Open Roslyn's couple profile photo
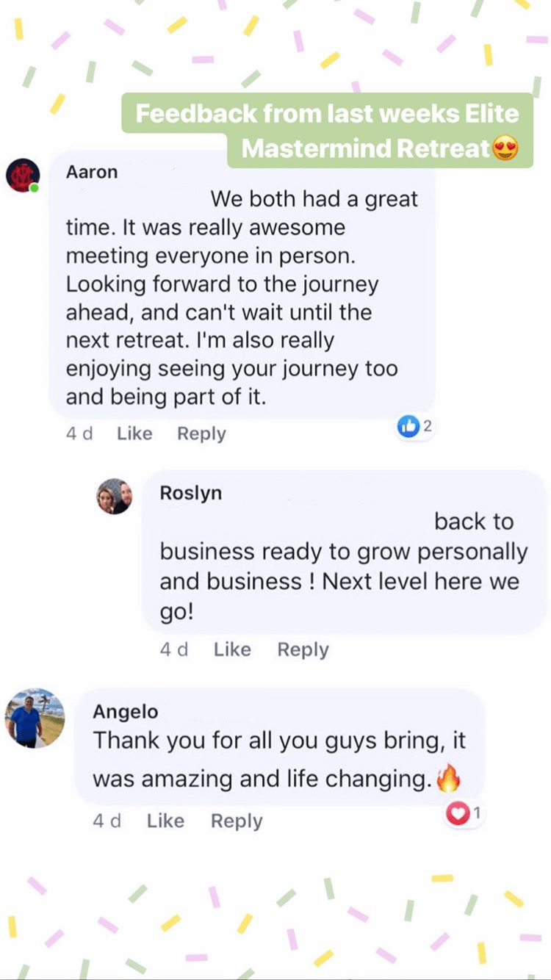Image resolution: width=551 pixels, height=980 pixels. [115, 496]
